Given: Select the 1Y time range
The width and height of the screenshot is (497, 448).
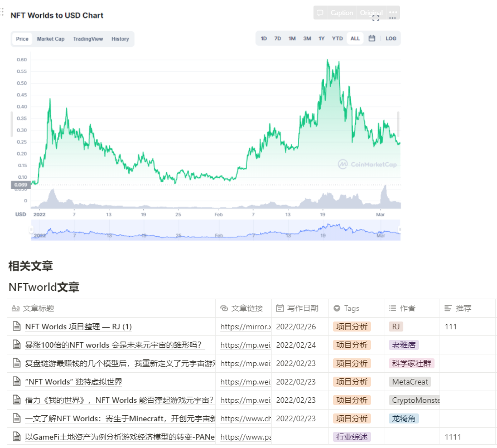Looking at the screenshot, I should tap(321, 38).
